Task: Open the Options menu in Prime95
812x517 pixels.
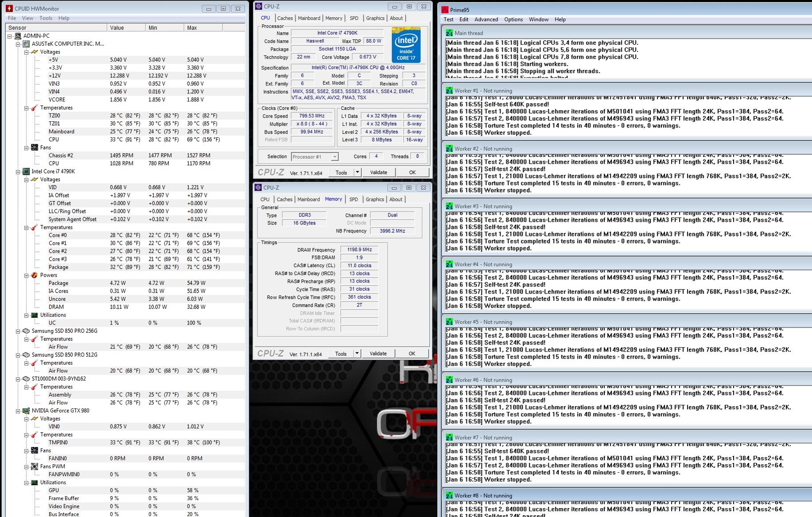Action: coord(513,20)
